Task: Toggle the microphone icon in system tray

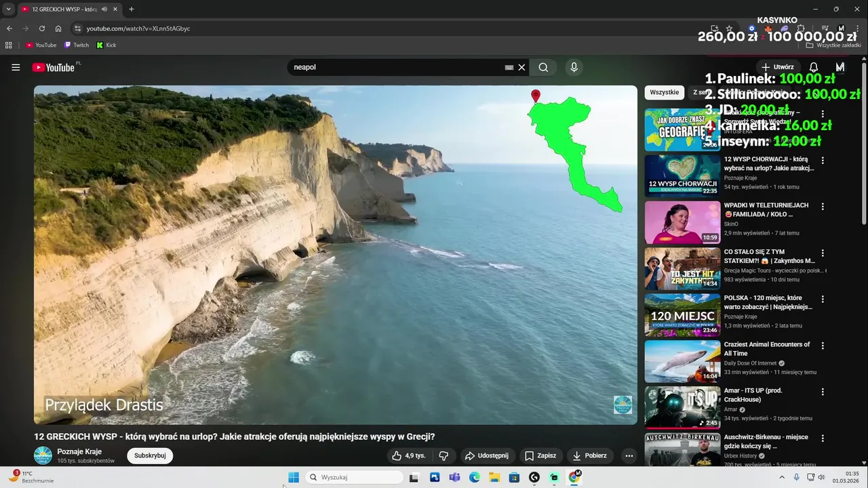Action: (795, 477)
